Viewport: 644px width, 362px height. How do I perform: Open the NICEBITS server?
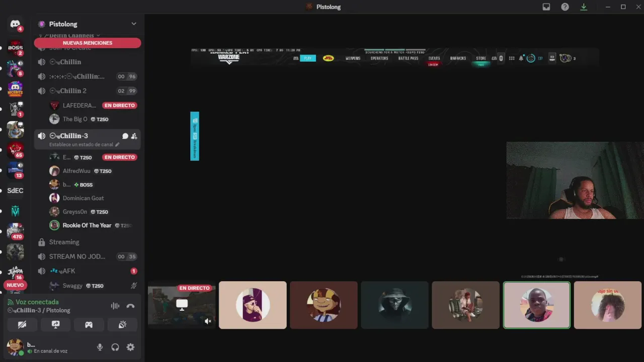[x=15, y=88]
